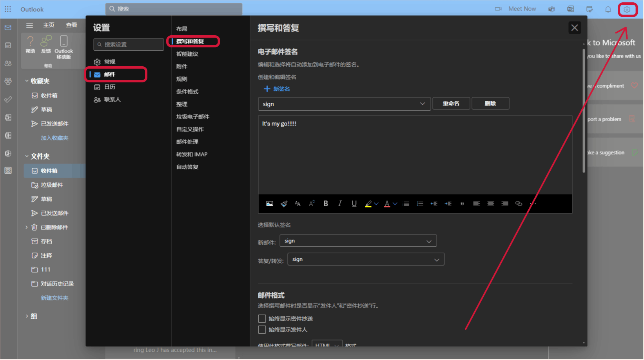Open the settings gear icon

tap(627, 9)
